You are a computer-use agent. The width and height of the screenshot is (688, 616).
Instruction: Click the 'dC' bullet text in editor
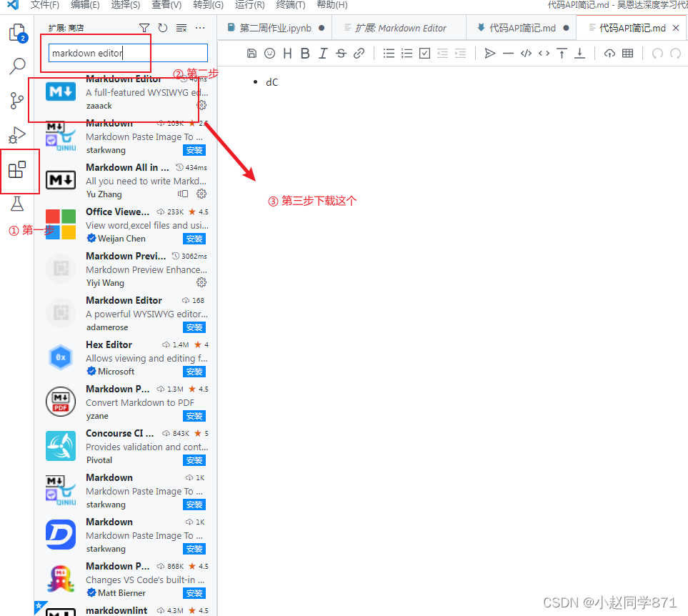click(x=271, y=82)
